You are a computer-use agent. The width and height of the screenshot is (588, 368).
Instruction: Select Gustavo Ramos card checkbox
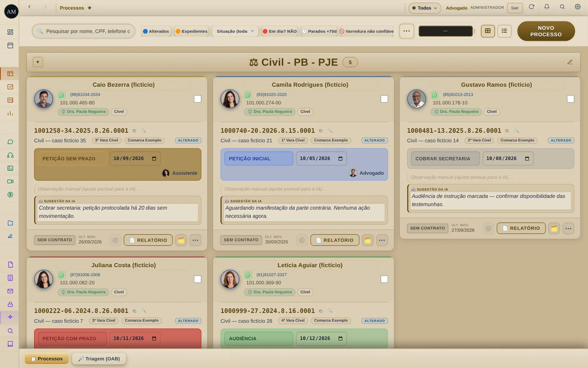pos(571,99)
